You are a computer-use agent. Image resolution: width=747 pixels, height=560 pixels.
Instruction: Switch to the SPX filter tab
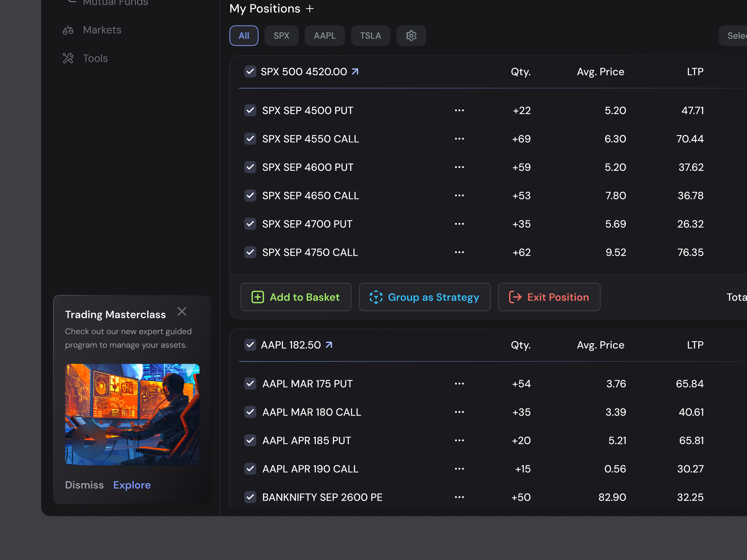(x=281, y=35)
